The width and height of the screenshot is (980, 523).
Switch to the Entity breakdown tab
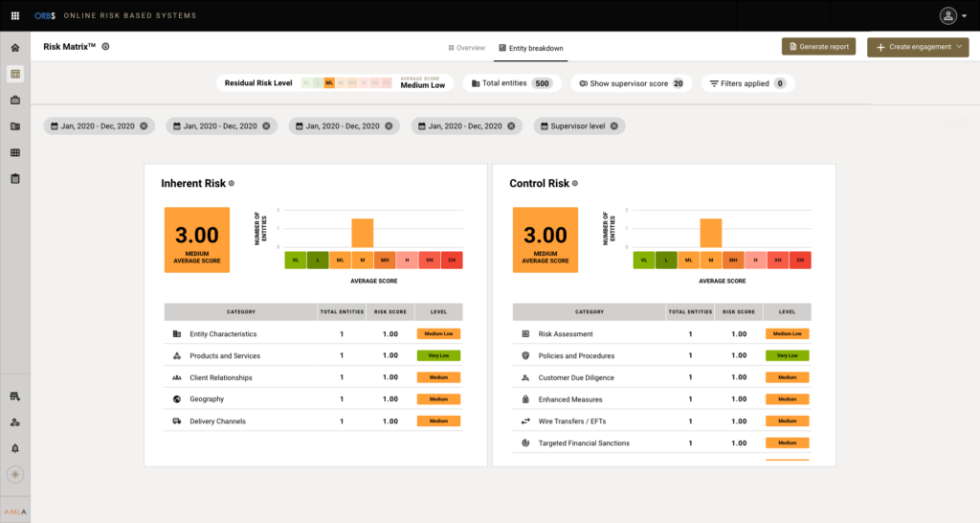[530, 48]
